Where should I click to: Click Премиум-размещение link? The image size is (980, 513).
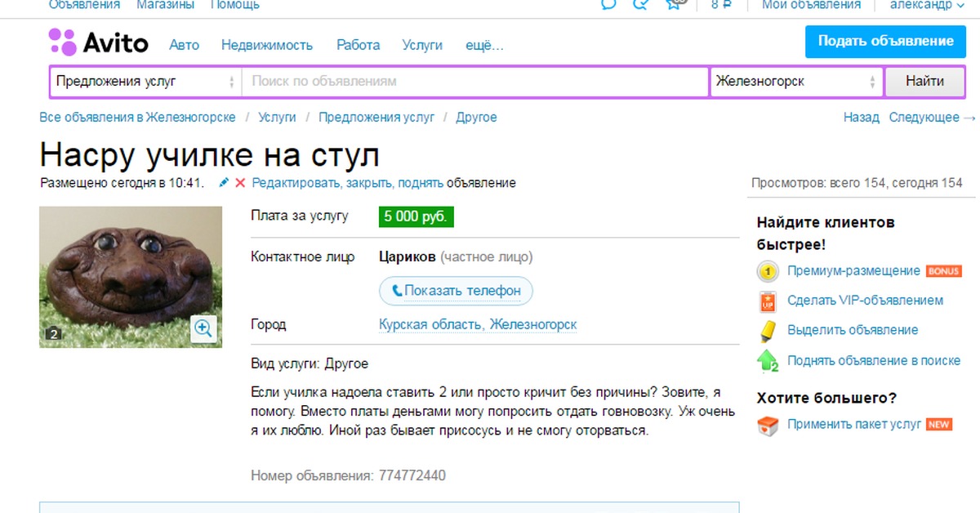click(853, 271)
